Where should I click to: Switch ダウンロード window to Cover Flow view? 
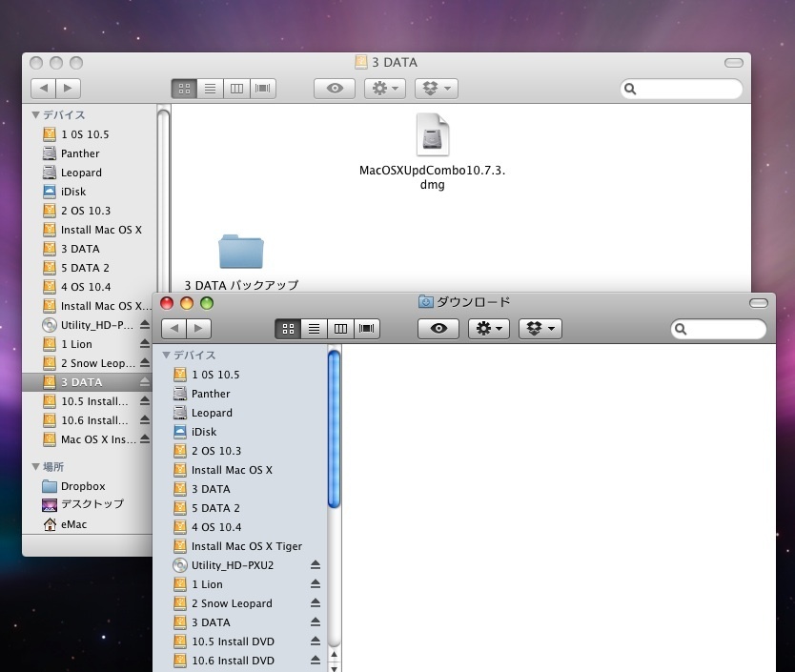point(367,329)
